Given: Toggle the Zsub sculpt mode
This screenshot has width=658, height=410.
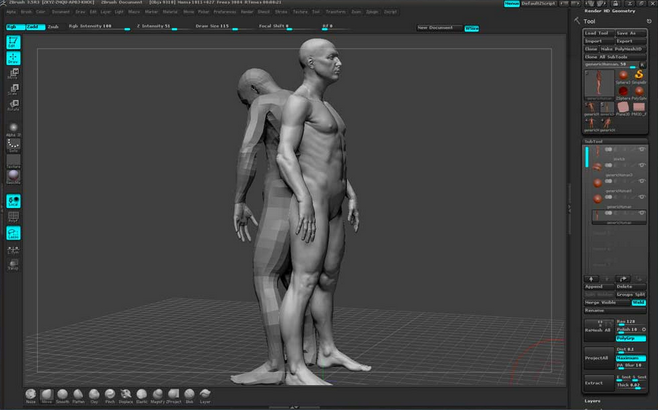Looking at the screenshot, I should pyautogui.click(x=53, y=27).
